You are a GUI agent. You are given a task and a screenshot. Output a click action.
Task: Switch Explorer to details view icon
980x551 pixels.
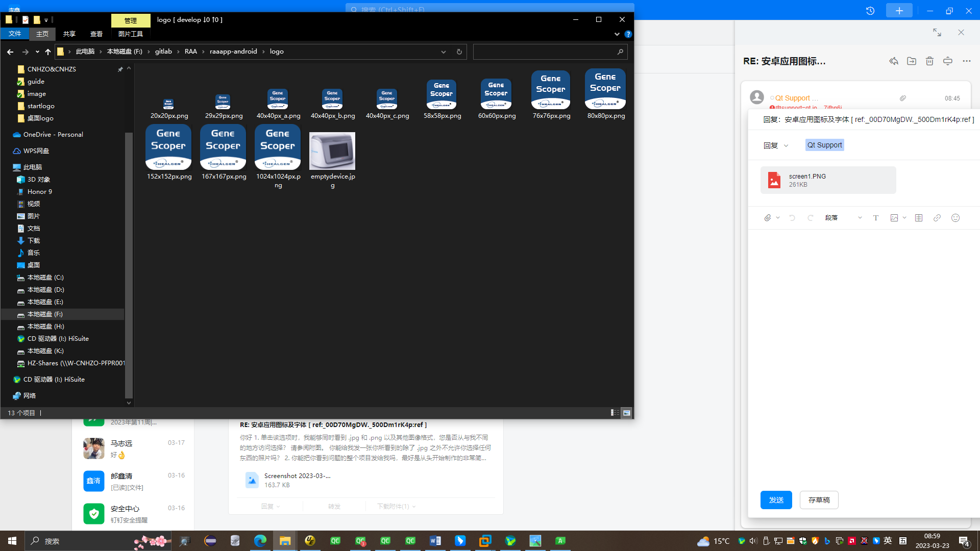click(615, 413)
